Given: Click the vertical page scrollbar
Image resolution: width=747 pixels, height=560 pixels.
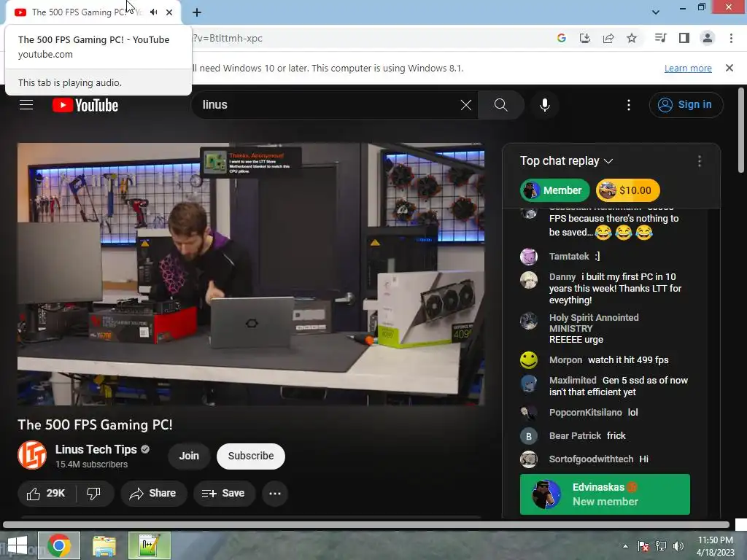Looking at the screenshot, I should pyautogui.click(x=741, y=130).
